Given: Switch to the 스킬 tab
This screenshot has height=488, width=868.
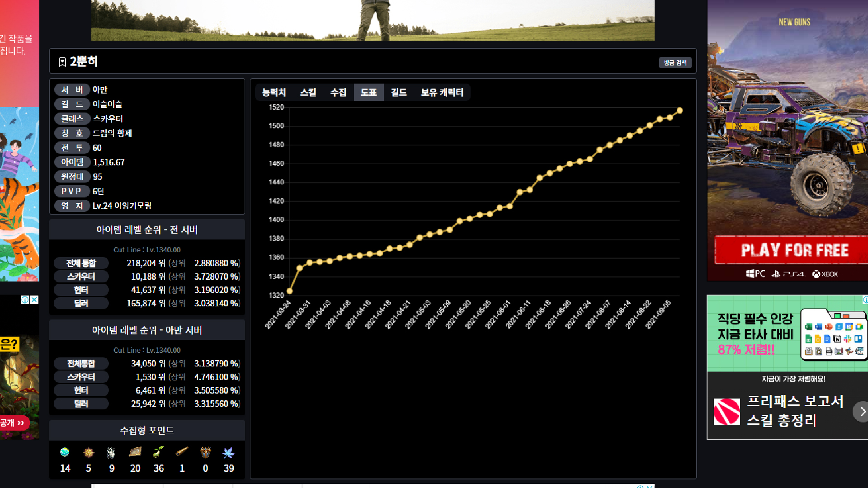Looking at the screenshot, I should tap(308, 92).
